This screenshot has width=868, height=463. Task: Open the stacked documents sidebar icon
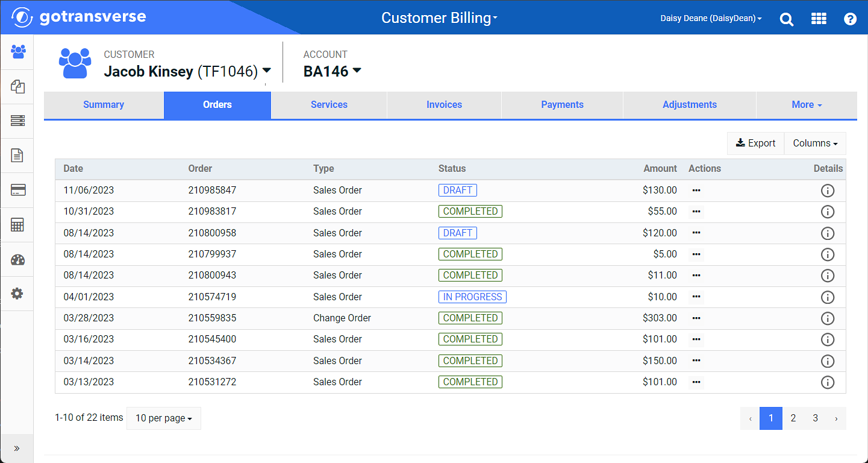[x=18, y=86]
